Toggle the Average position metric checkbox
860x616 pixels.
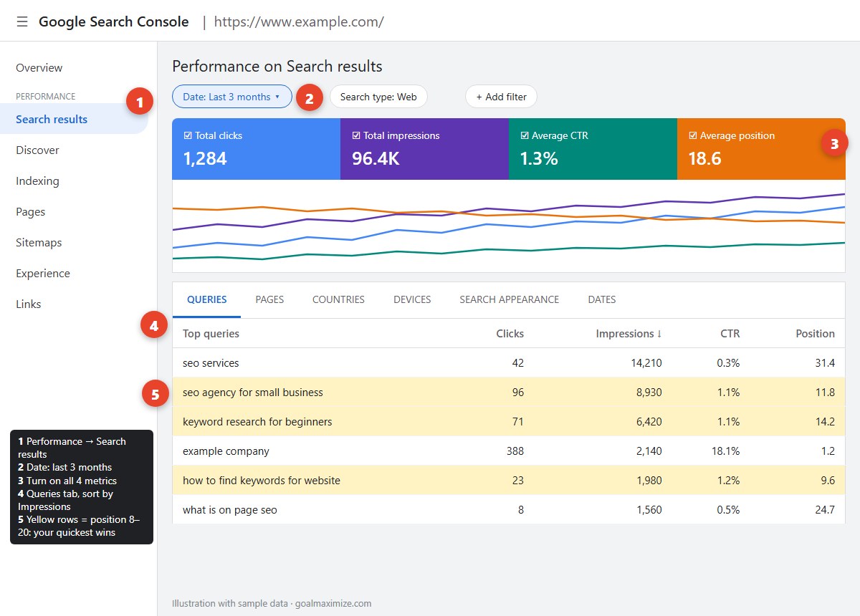(693, 135)
